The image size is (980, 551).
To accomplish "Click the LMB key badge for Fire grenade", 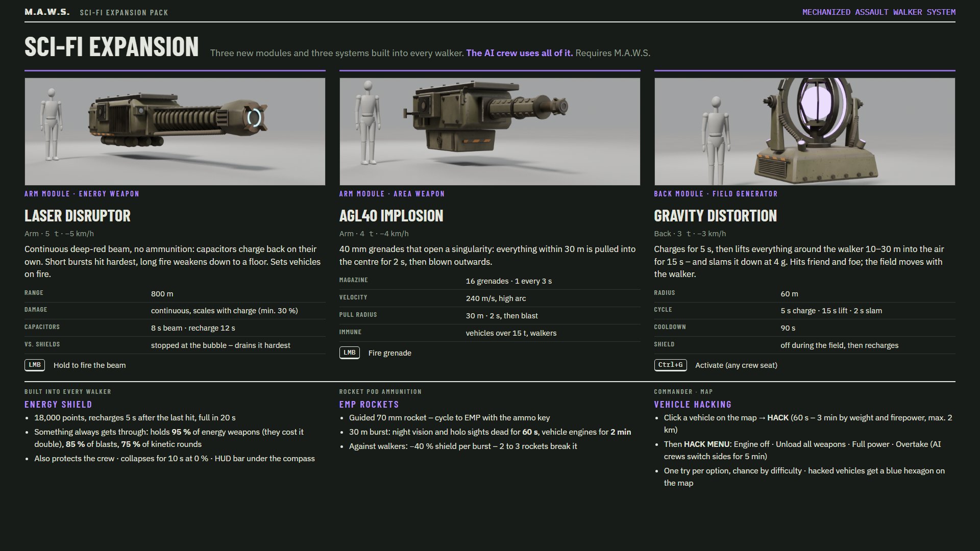I will click(x=350, y=353).
